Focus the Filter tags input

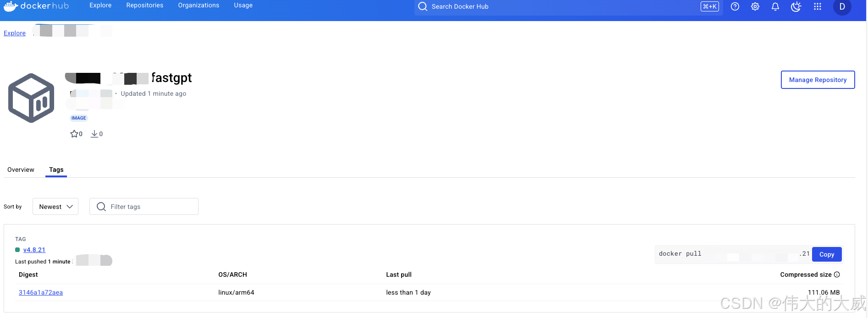tap(144, 207)
